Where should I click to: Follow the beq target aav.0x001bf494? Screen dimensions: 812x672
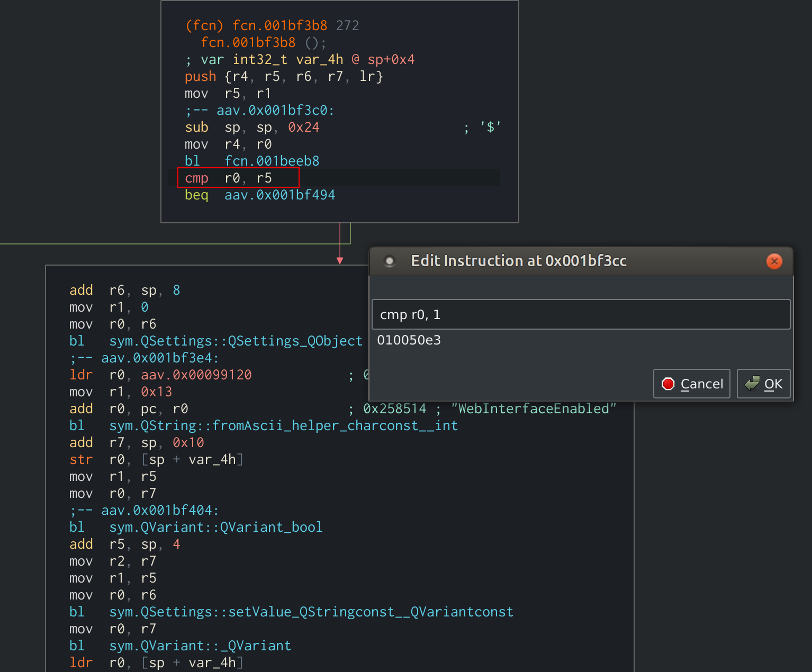(x=279, y=195)
